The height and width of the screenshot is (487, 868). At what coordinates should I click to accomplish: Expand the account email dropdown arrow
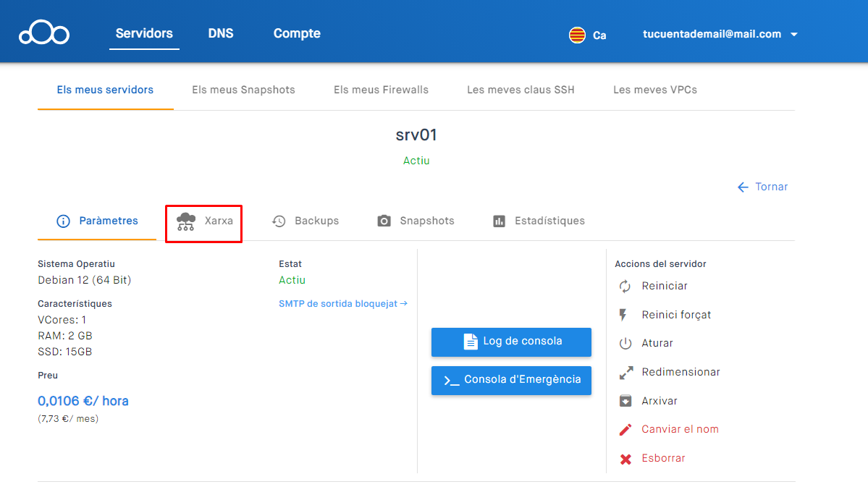coord(794,35)
